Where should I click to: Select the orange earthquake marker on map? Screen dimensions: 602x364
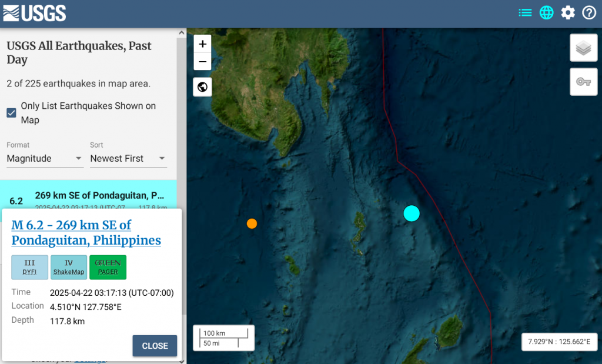click(252, 223)
